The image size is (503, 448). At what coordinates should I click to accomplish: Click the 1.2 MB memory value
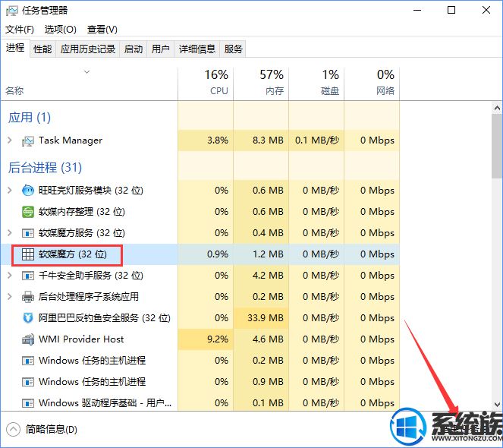[x=268, y=254]
